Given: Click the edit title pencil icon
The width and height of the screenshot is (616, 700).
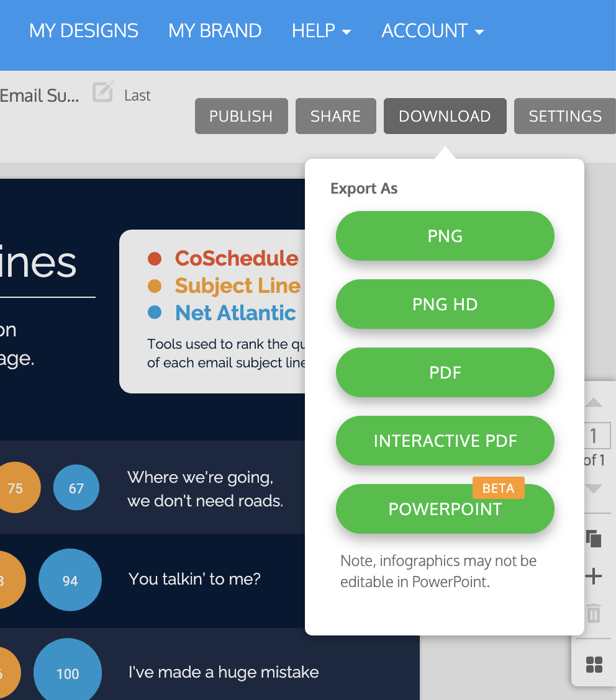Looking at the screenshot, I should coord(103,92).
